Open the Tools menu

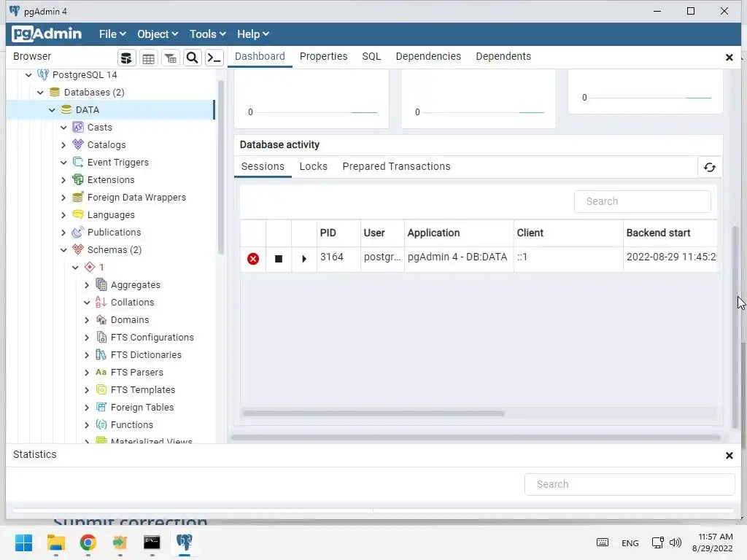click(208, 34)
